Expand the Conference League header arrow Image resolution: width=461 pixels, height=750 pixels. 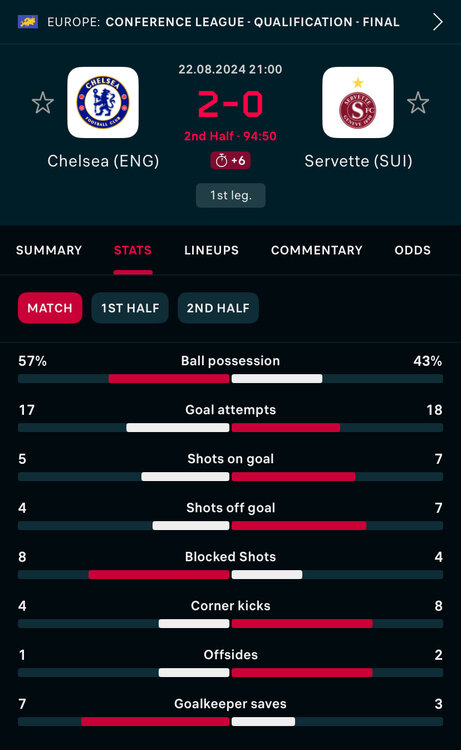(x=437, y=22)
